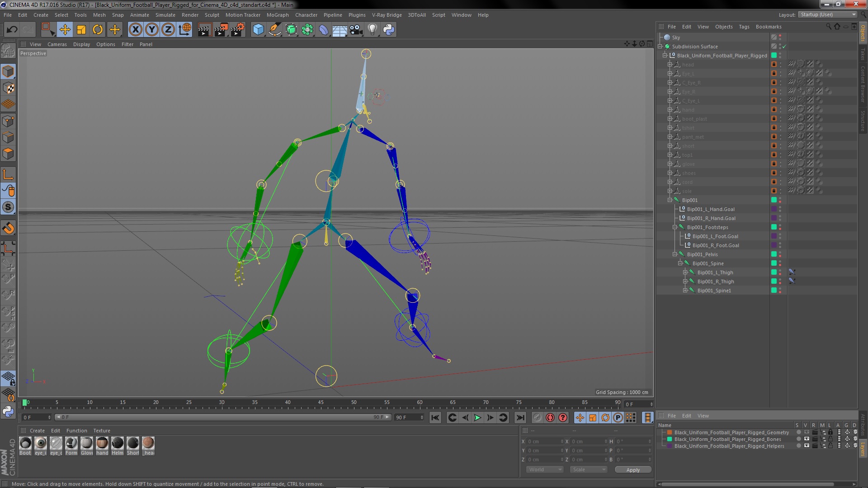Toggle Subdivision Surface enable checkmark
Viewport: 868px width, 488px height.
pyautogui.click(x=784, y=47)
